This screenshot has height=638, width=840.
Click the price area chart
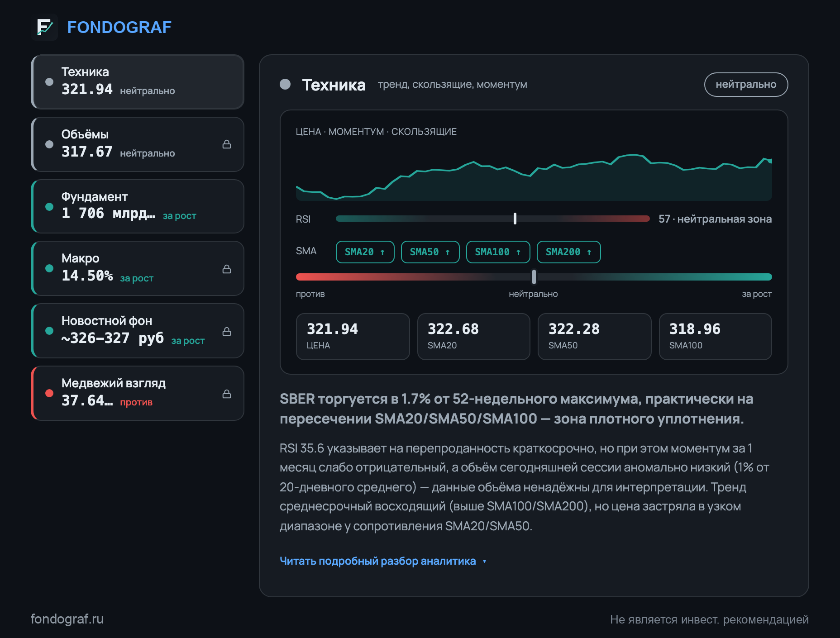point(534,178)
